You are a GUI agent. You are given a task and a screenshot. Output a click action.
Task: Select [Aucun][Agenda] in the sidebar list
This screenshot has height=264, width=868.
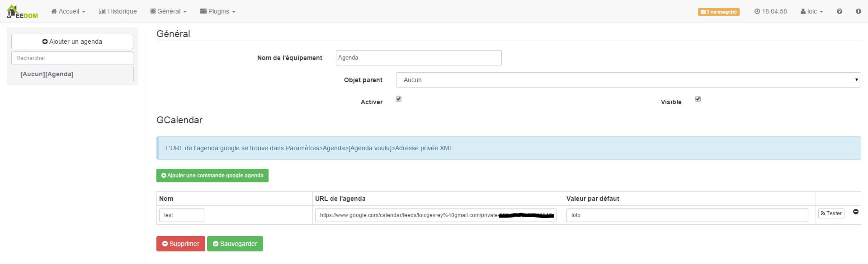(x=47, y=74)
